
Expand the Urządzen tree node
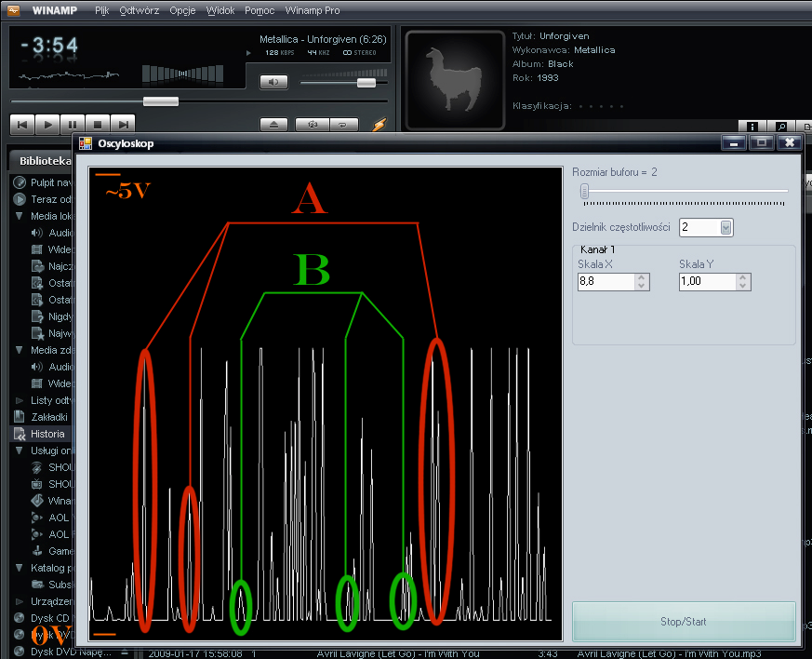[20, 601]
